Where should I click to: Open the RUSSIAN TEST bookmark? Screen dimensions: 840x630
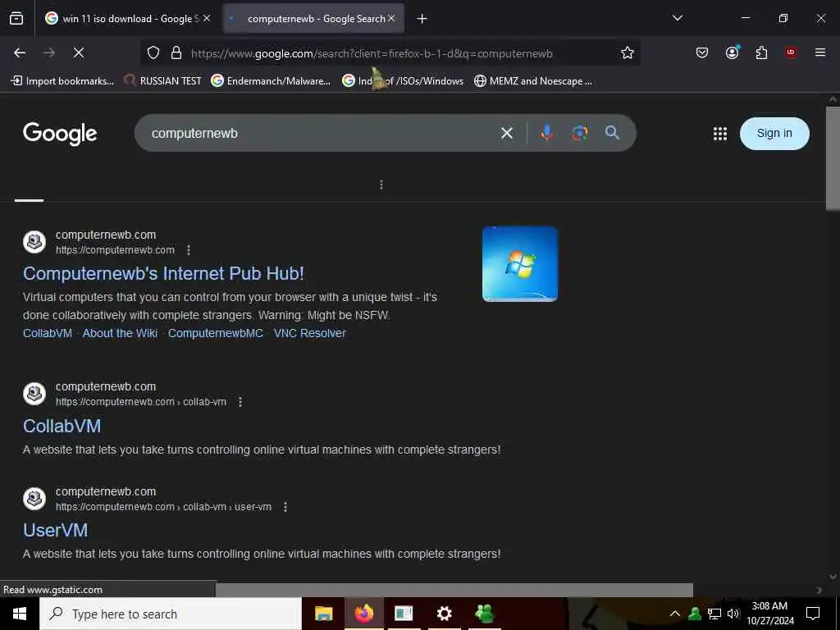163,81
